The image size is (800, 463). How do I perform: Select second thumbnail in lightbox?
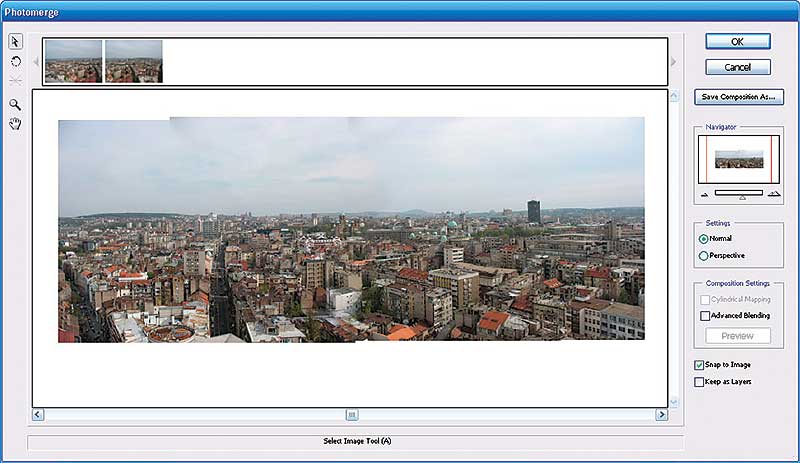134,62
